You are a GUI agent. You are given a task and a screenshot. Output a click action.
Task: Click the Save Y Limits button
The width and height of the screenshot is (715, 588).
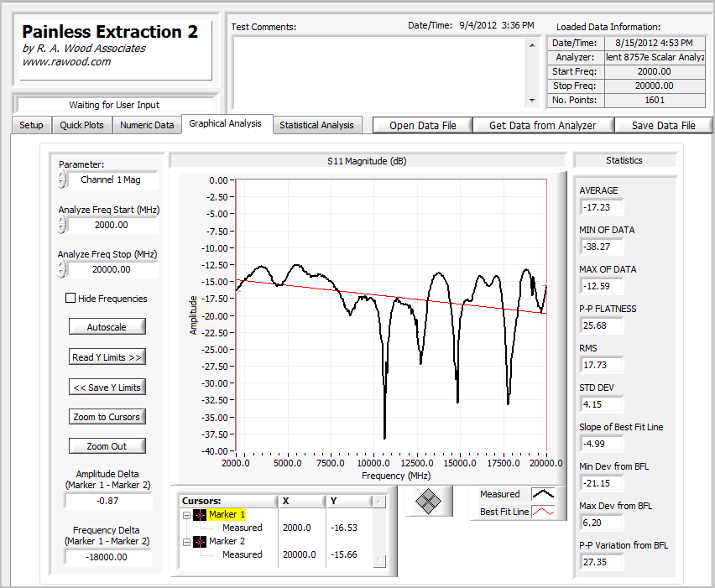pyautogui.click(x=107, y=387)
